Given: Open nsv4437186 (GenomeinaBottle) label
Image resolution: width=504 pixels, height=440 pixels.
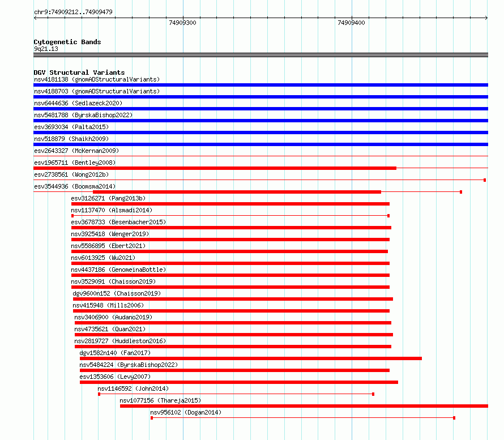Looking at the screenshot, I should click(118, 270).
